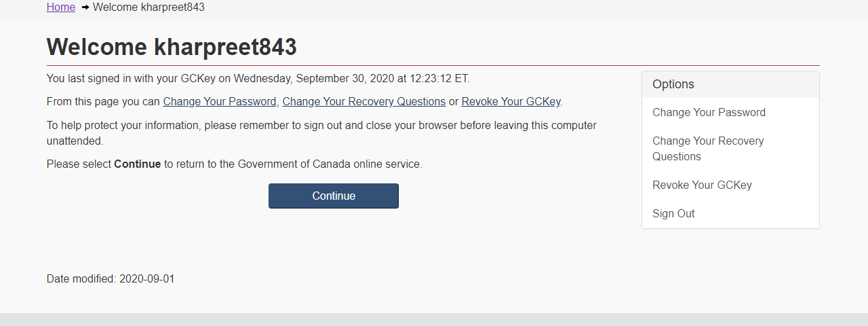Image resolution: width=868 pixels, height=326 pixels.
Task: Click the breadcrumb text Welcome kharpreet843
Action: pos(149,7)
